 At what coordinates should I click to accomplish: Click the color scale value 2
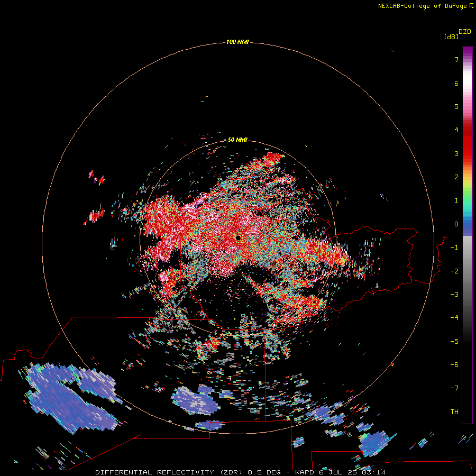pos(456,177)
